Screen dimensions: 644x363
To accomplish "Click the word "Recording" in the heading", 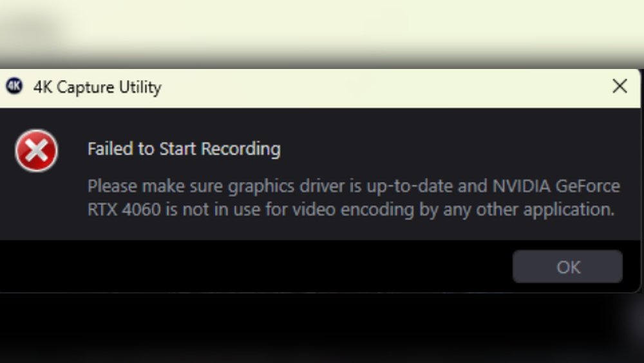I will [x=240, y=149].
